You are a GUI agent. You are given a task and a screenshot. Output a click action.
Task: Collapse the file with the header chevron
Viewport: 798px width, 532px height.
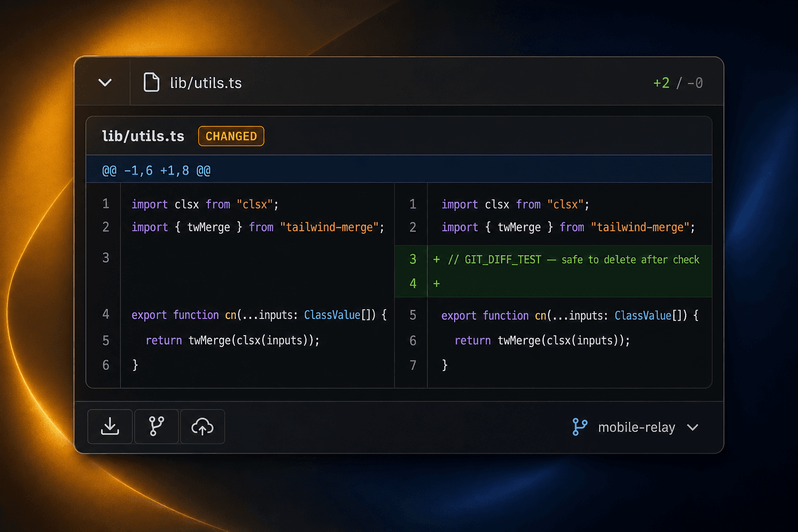[x=105, y=83]
